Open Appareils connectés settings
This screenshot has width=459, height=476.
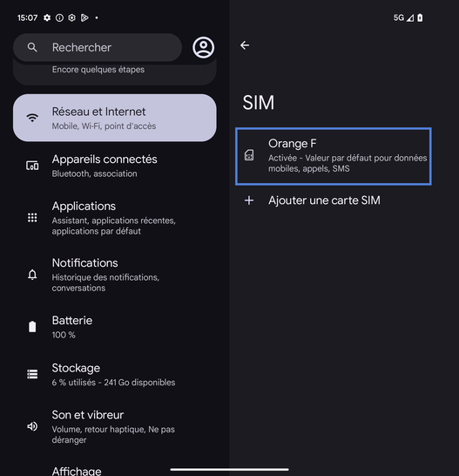click(x=115, y=166)
